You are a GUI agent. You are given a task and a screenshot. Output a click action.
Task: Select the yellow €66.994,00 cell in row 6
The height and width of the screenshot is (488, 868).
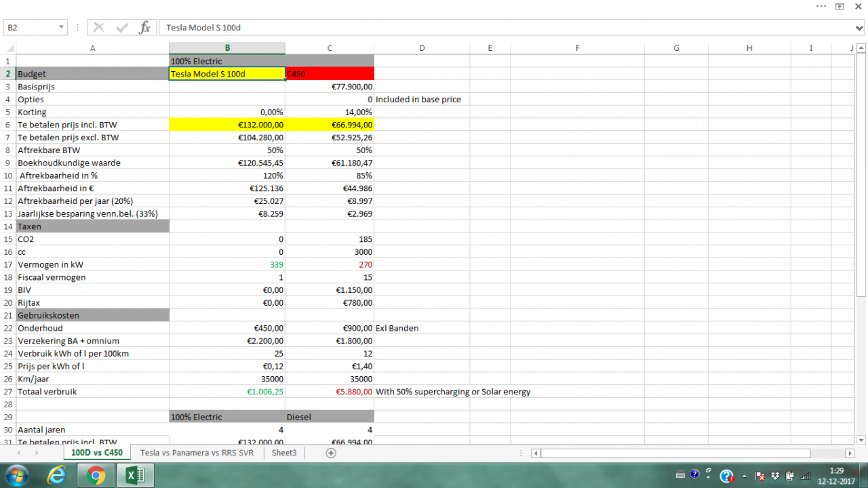coord(330,125)
